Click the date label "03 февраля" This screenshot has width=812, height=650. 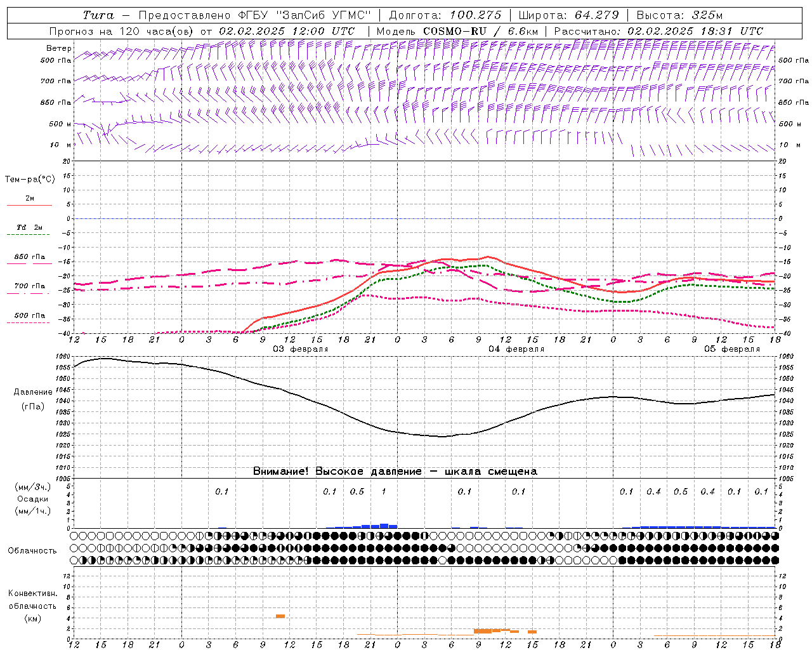tap(301, 349)
